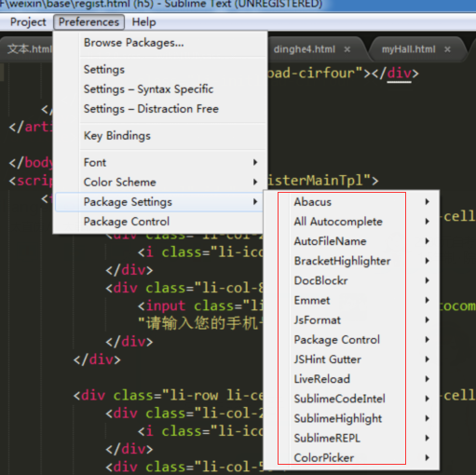Expand the Font submenu

tap(160, 162)
